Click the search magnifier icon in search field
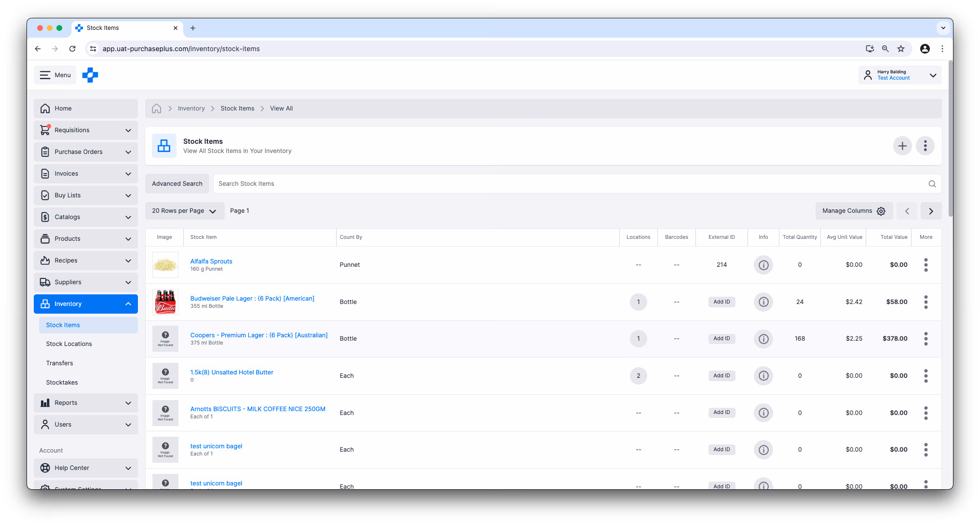The height and width of the screenshot is (525, 980). (932, 184)
